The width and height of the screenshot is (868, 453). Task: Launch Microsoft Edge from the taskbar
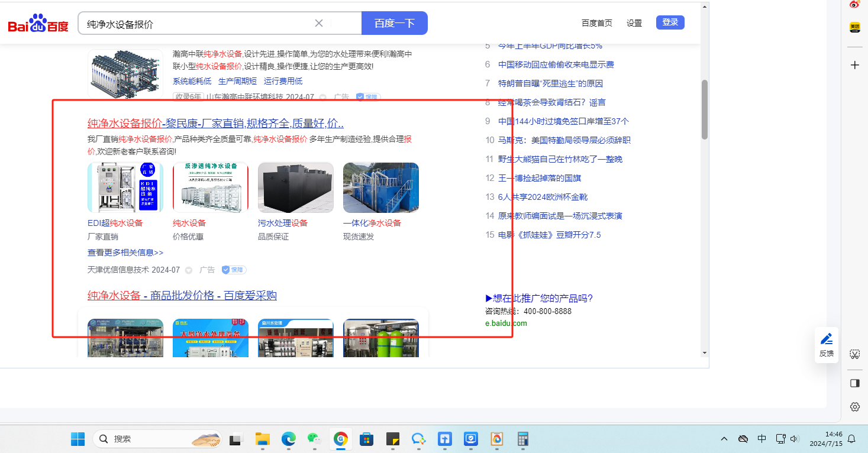[x=288, y=439]
